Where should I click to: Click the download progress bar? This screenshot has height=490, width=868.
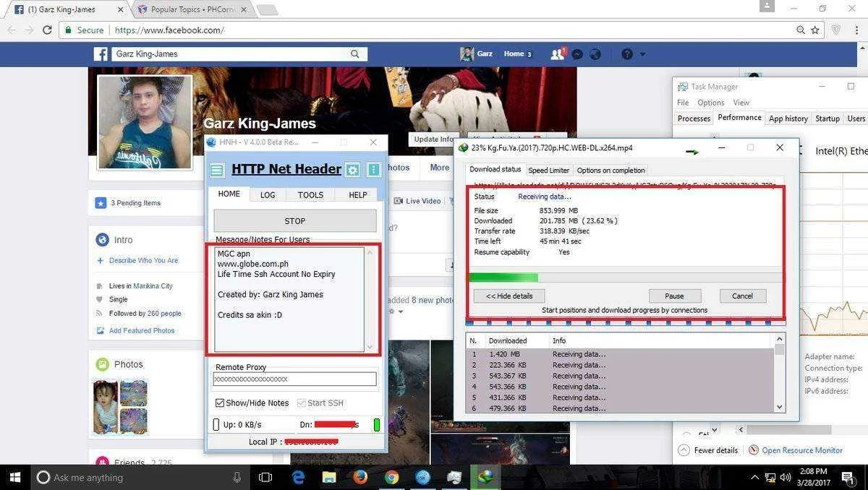[x=626, y=278]
